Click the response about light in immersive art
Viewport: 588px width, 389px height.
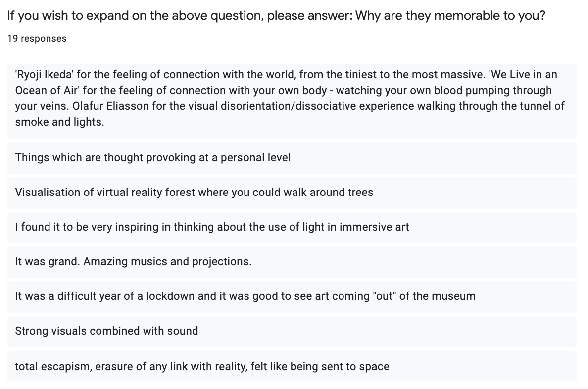[x=212, y=227]
